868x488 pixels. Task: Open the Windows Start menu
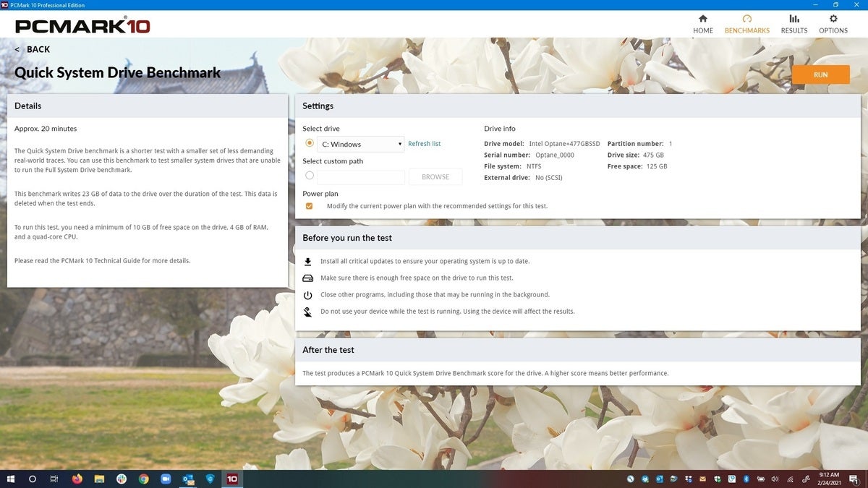tap(11, 479)
